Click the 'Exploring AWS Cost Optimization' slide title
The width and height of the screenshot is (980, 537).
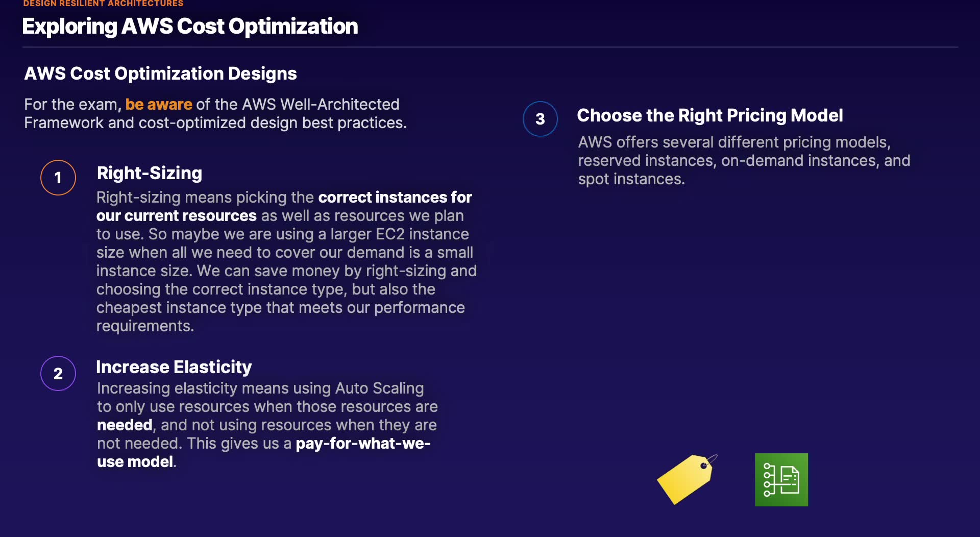point(190,27)
